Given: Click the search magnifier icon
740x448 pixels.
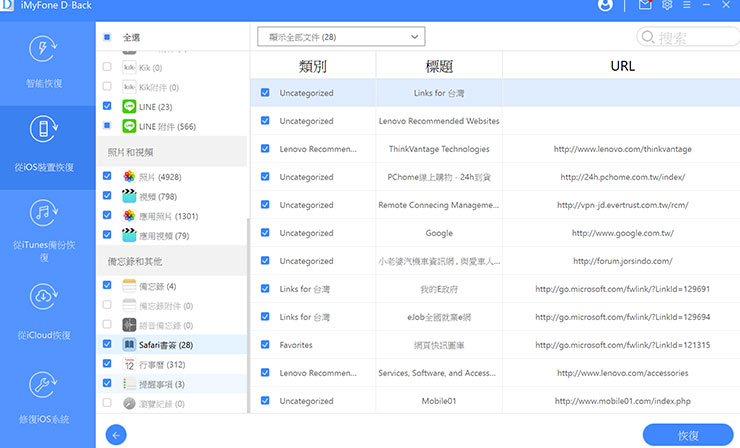Looking at the screenshot, I should point(648,37).
